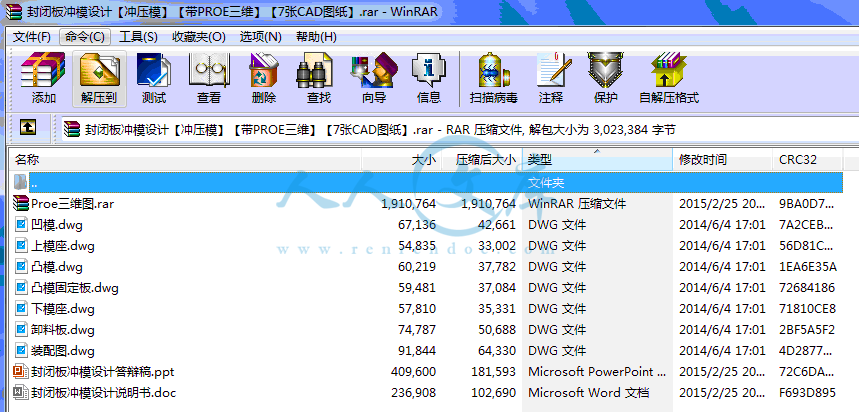Click the Proe三维图.rar archive icon
The image size is (859, 412).
point(21,204)
